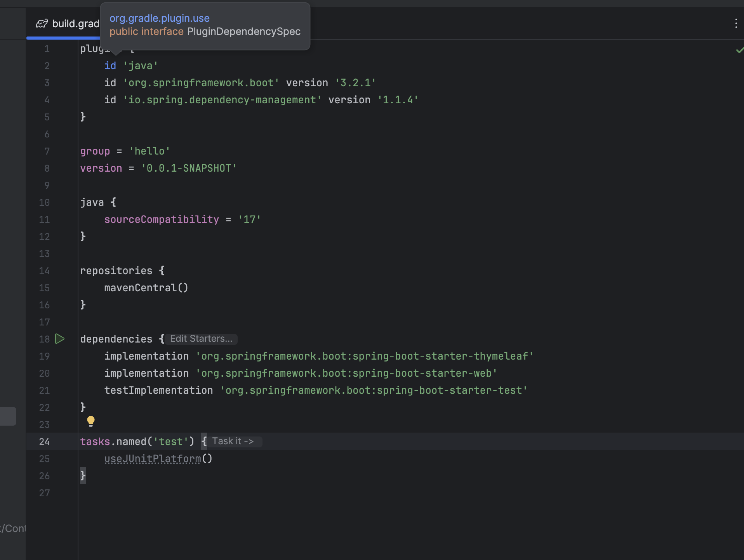Click the blue 'id' keyword on line 2

[x=110, y=66]
